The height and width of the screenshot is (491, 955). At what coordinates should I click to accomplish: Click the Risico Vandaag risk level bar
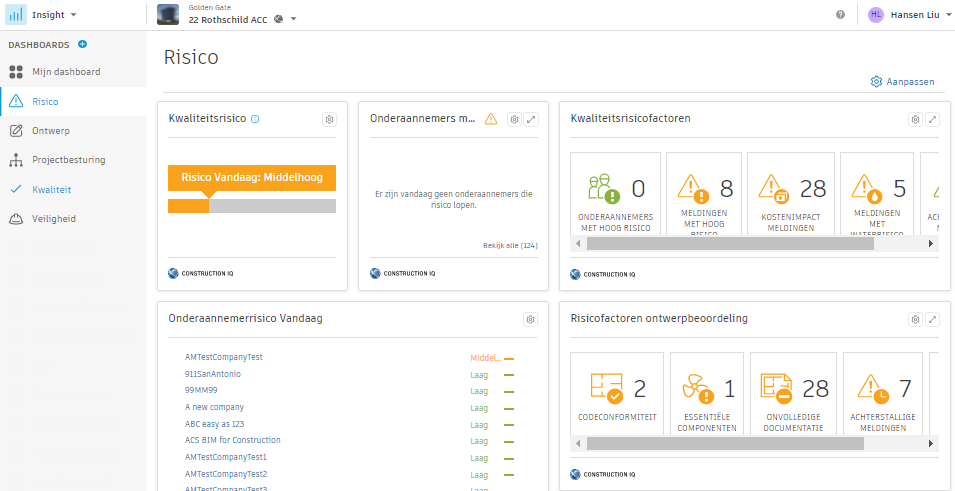[x=251, y=205]
